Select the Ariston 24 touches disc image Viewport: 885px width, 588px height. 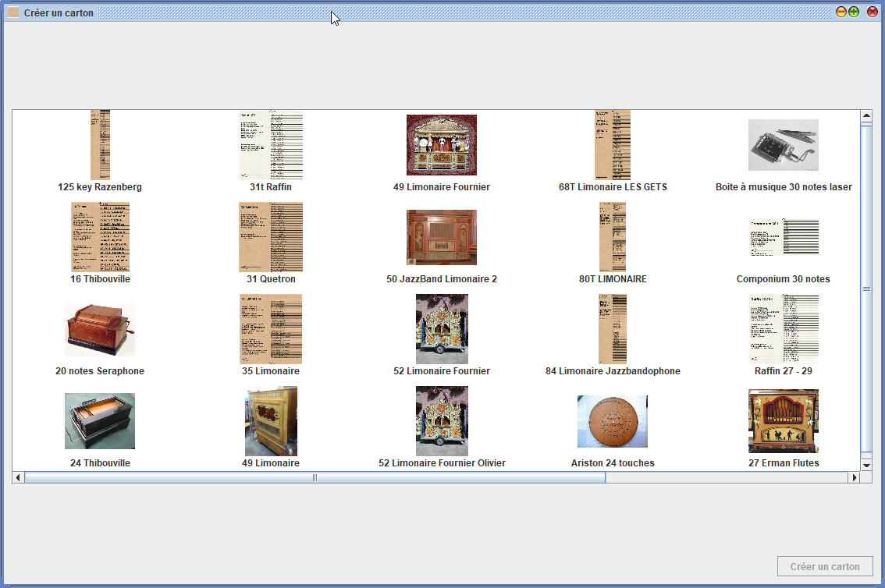click(x=612, y=421)
